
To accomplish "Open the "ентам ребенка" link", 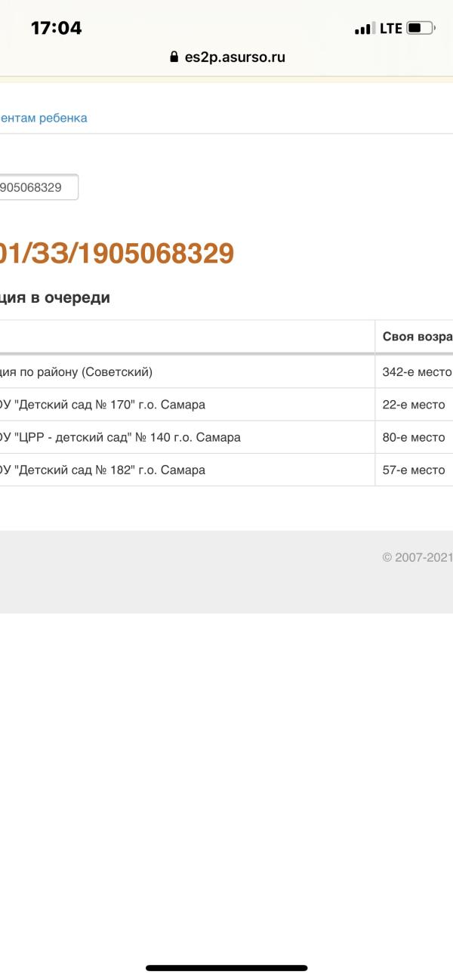I will (x=43, y=118).
